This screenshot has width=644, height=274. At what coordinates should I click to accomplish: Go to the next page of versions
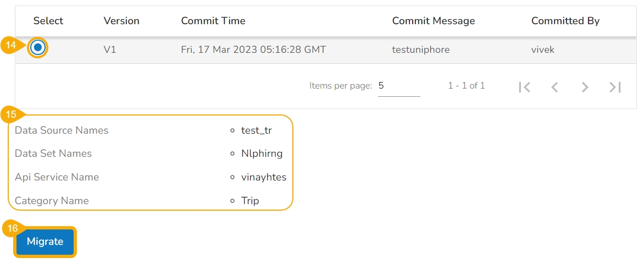585,87
